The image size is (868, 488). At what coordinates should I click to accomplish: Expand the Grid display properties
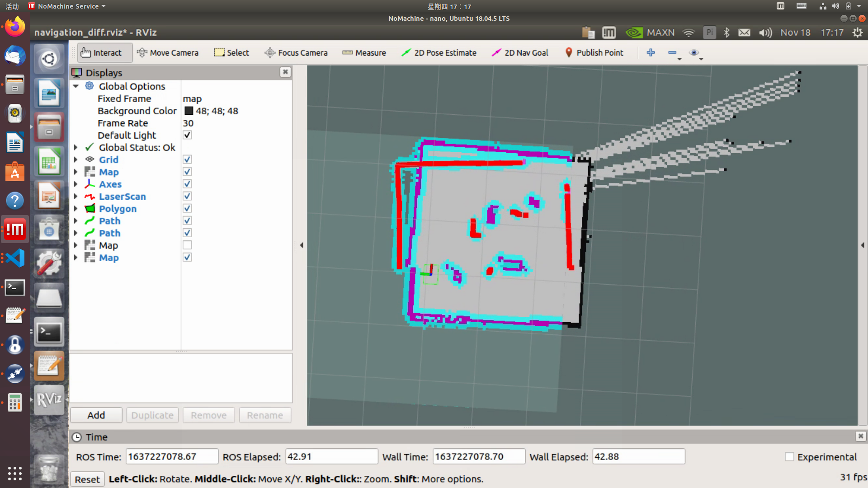(x=75, y=160)
